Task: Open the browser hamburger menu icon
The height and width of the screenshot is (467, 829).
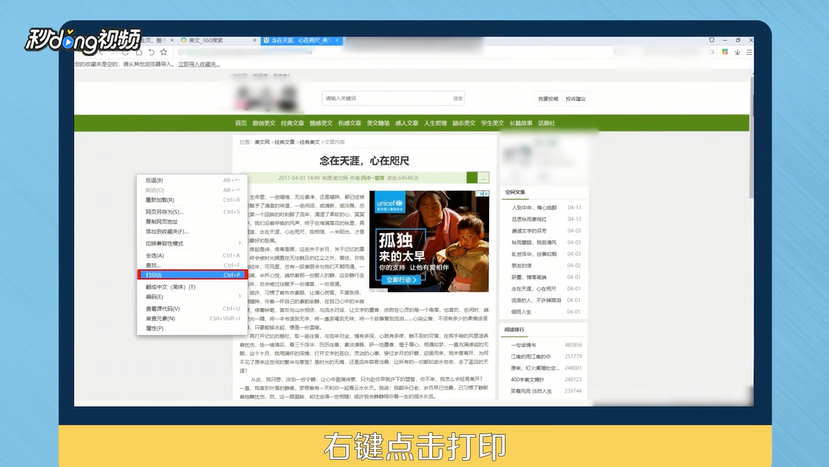Action: (x=749, y=52)
